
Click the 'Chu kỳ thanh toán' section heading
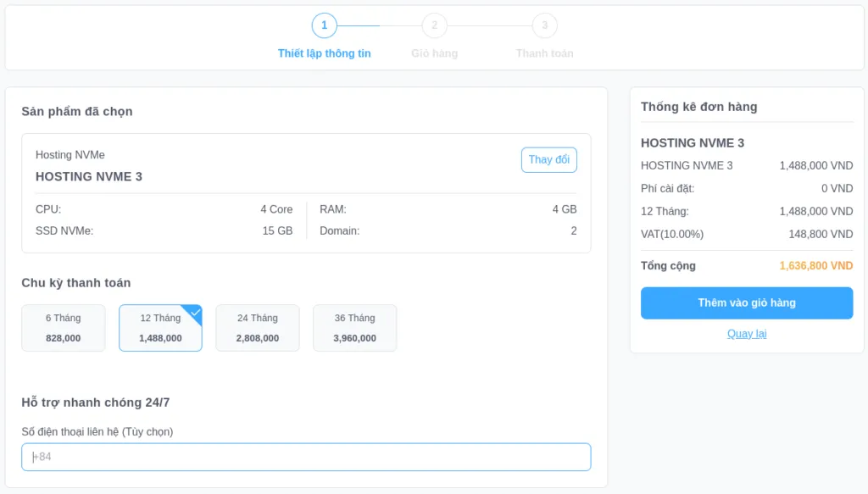coord(76,283)
